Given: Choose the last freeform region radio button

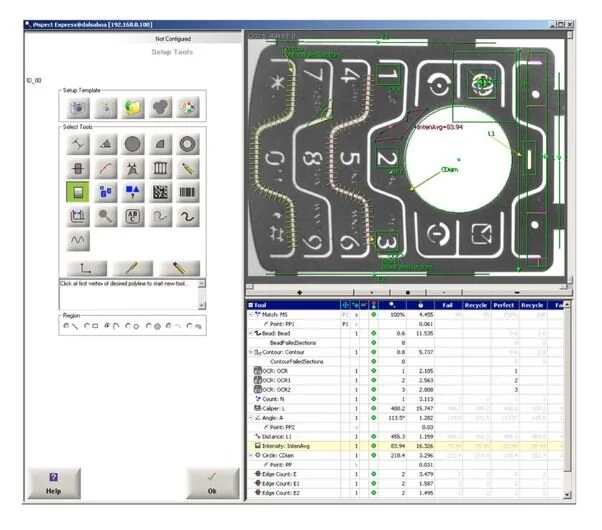Looking at the screenshot, I should point(189,326).
